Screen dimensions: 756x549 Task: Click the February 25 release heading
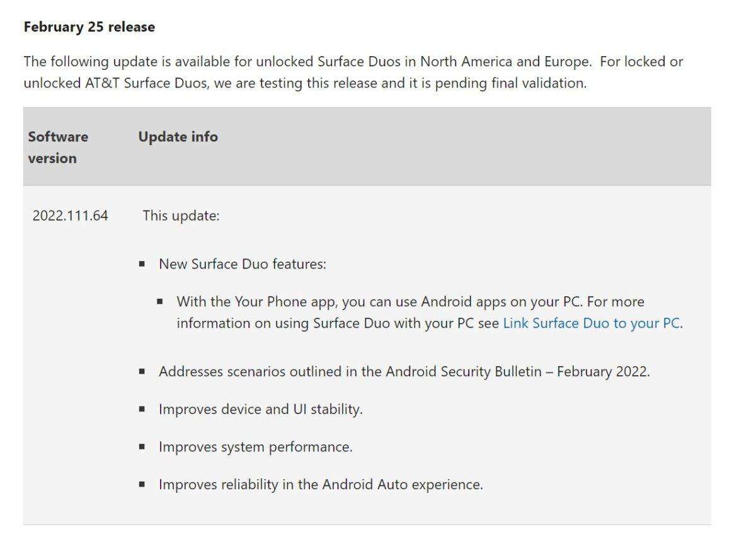click(89, 27)
